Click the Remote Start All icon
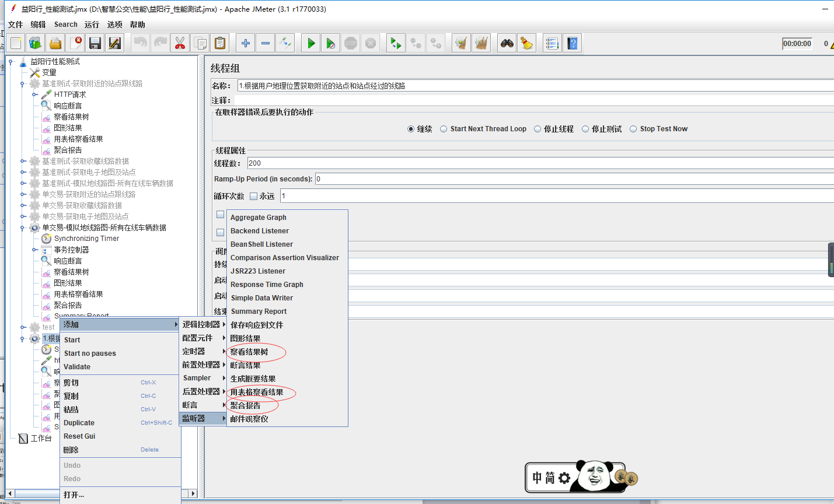The image size is (834, 504). click(x=396, y=43)
